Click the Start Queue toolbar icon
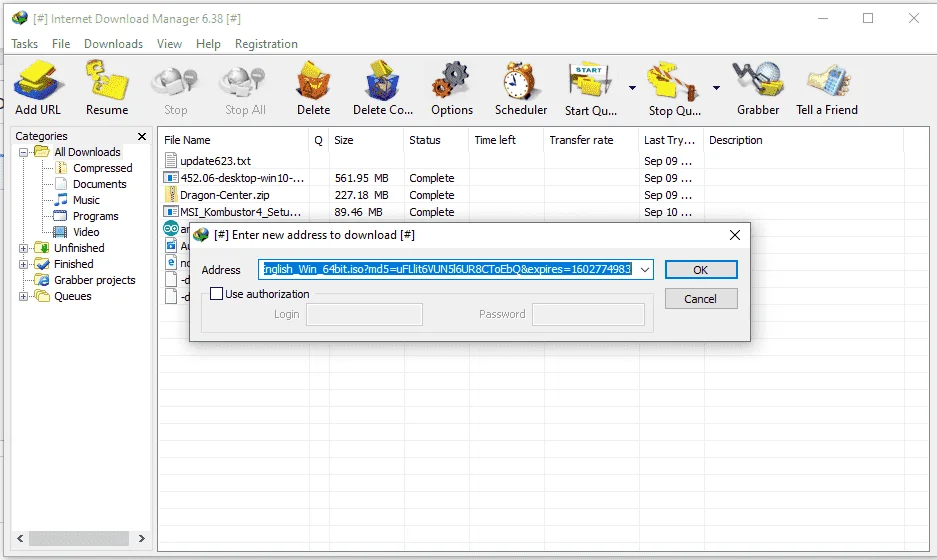This screenshot has height=560, width=937. (x=590, y=80)
